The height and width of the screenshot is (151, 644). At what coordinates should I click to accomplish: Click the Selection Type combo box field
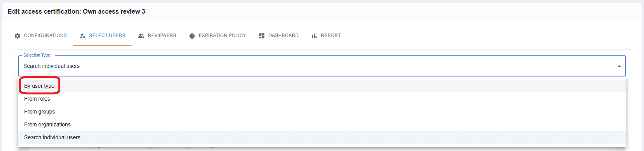[322, 66]
